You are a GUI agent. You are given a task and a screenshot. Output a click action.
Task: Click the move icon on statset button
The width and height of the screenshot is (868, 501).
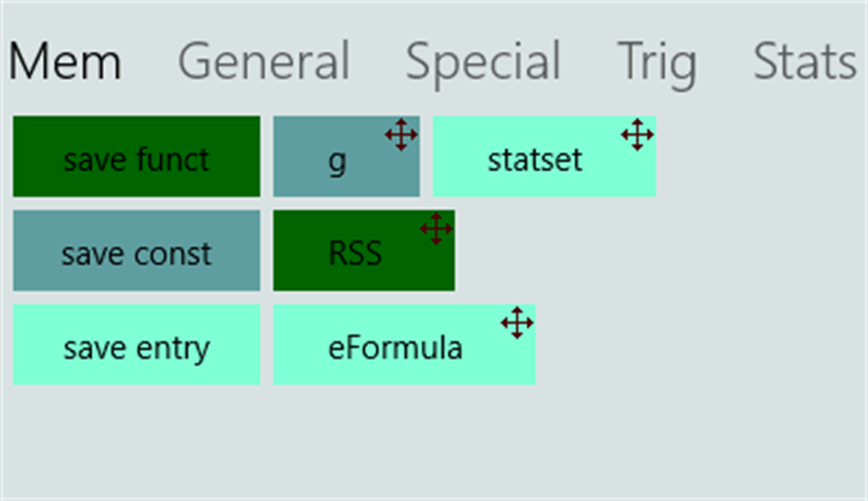(637, 135)
